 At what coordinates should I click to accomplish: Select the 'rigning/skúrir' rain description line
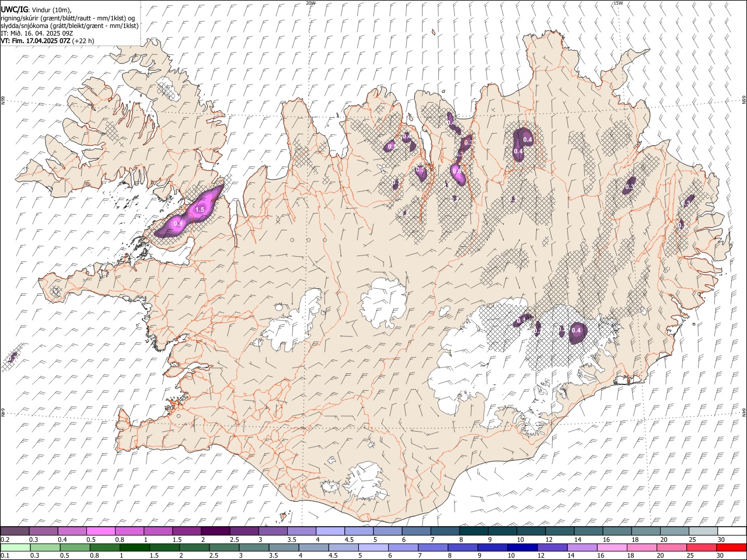click(68, 18)
